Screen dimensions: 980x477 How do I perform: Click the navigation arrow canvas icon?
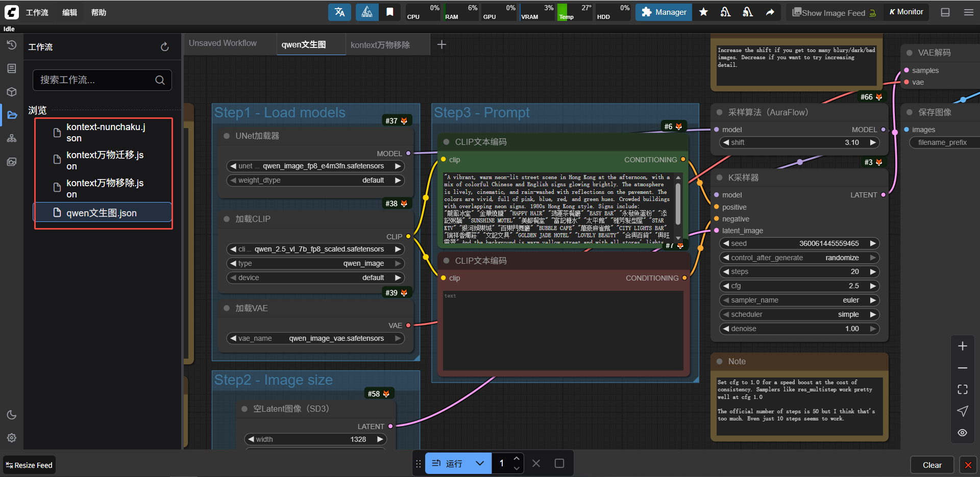(963, 411)
